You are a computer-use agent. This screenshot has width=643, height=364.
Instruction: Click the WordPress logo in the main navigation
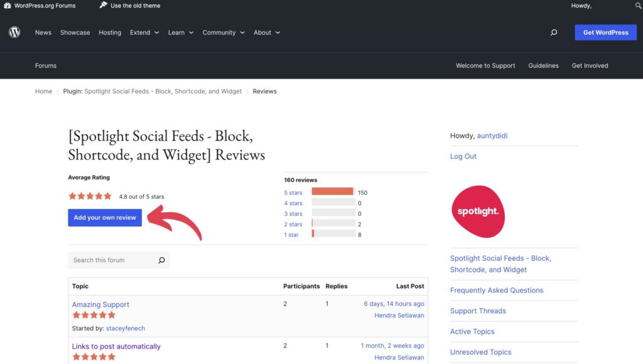[14, 32]
